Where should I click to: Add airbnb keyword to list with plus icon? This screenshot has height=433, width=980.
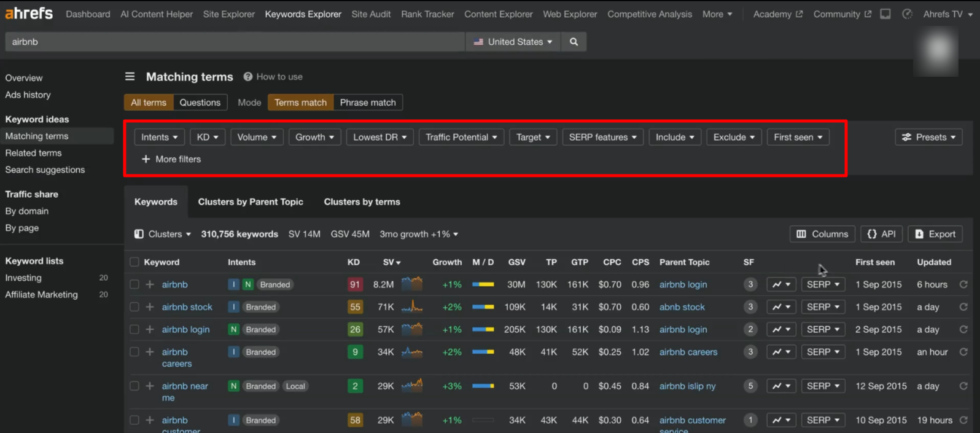(x=150, y=284)
